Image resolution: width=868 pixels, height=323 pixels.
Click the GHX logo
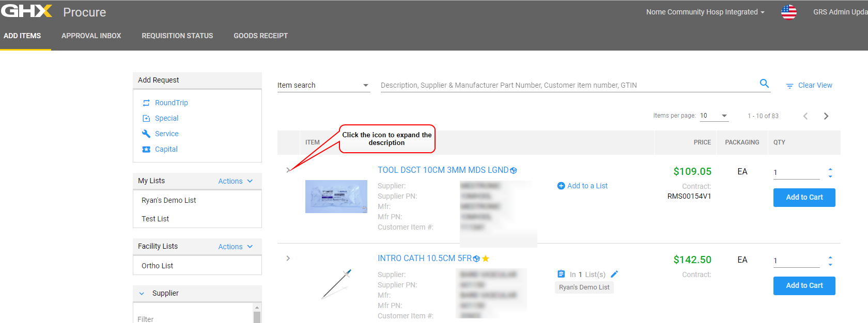point(27,11)
